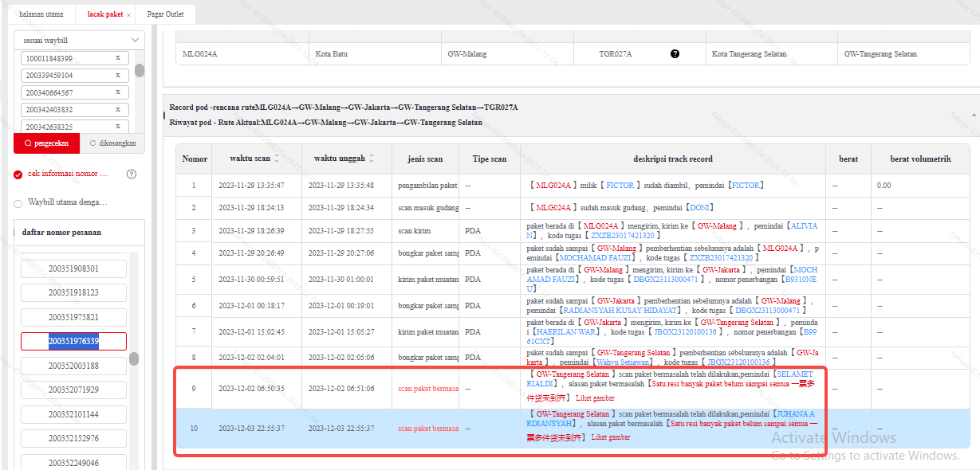Select order number 200352249046
Screen dimensions: 980x470
(x=73, y=463)
